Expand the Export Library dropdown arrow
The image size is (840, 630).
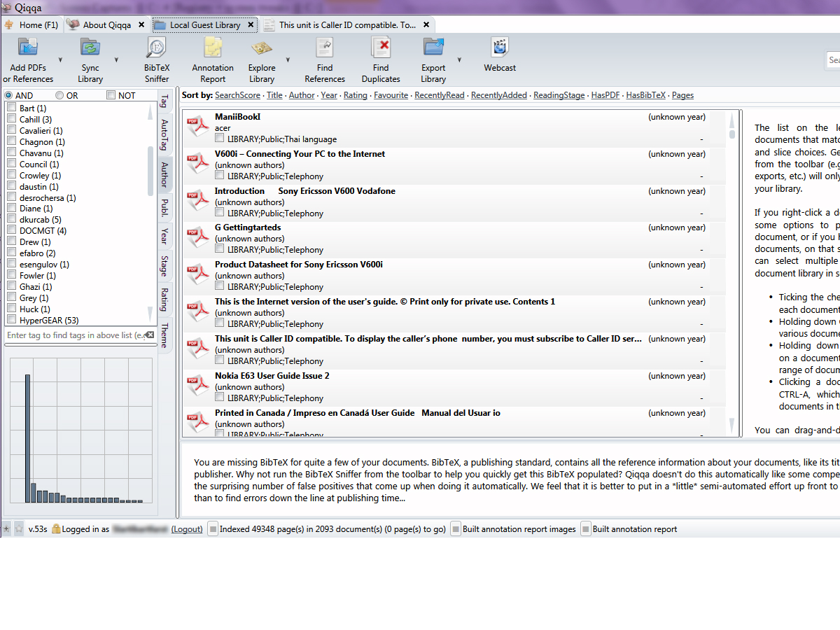tap(459, 60)
